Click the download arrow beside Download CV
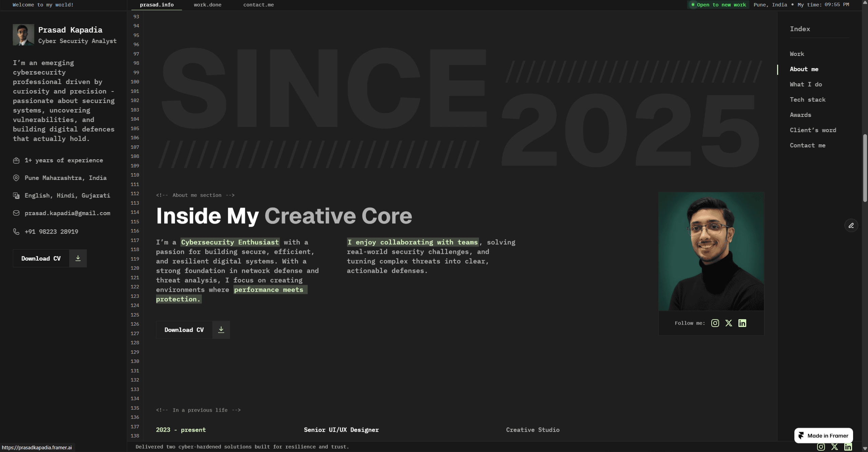Image resolution: width=868 pixels, height=452 pixels. coord(221,329)
